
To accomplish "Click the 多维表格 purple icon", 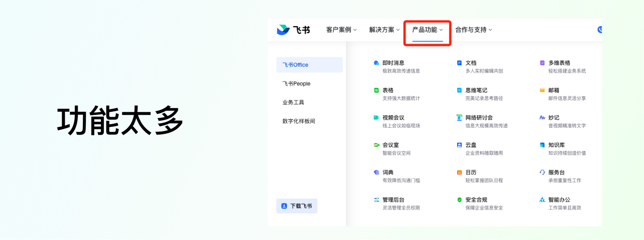I will (x=542, y=63).
